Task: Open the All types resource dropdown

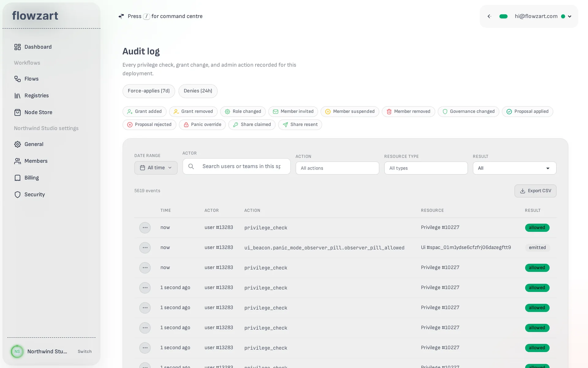Action: pyautogui.click(x=426, y=168)
